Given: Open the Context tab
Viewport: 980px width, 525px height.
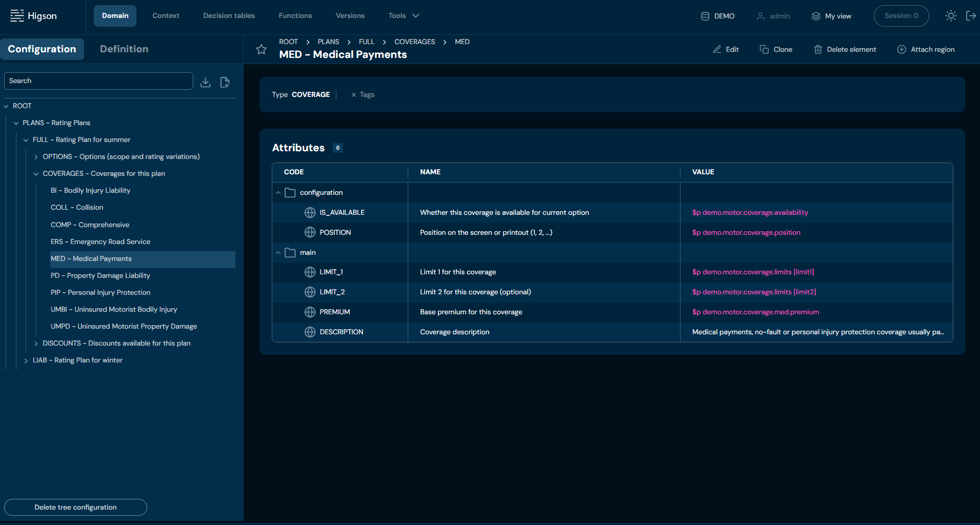Looking at the screenshot, I should point(166,16).
